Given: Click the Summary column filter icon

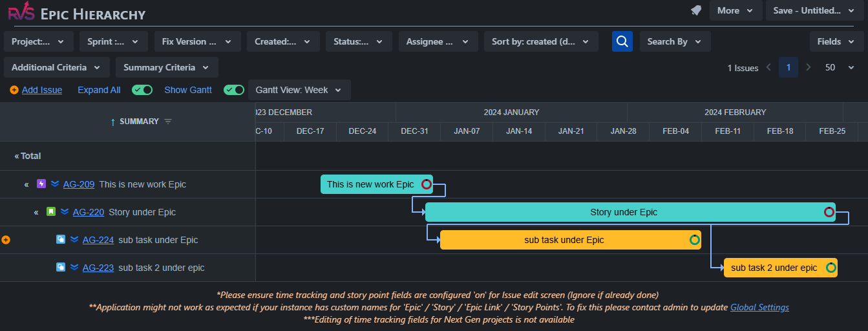Looking at the screenshot, I should pos(168,122).
